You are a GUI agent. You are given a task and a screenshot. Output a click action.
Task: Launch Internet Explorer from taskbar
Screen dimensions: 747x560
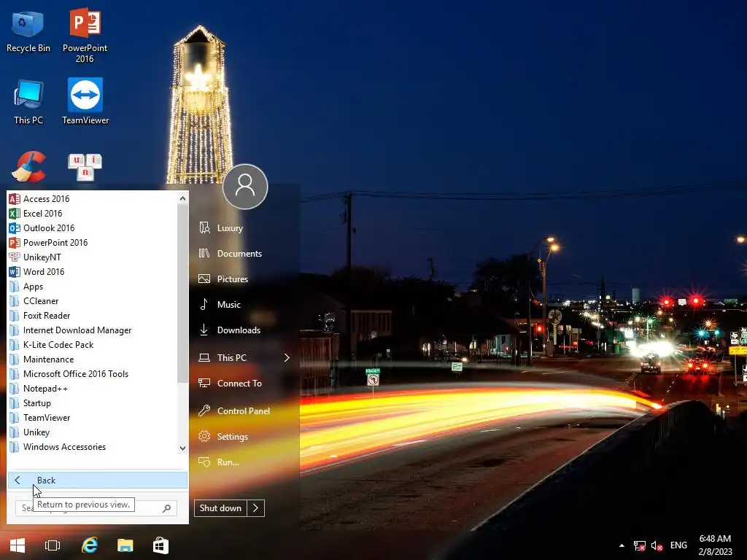90,545
